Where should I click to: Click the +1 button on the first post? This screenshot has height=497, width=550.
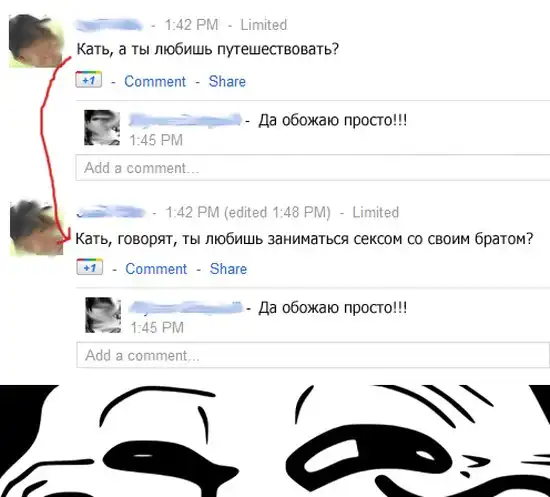click(x=89, y=80)
